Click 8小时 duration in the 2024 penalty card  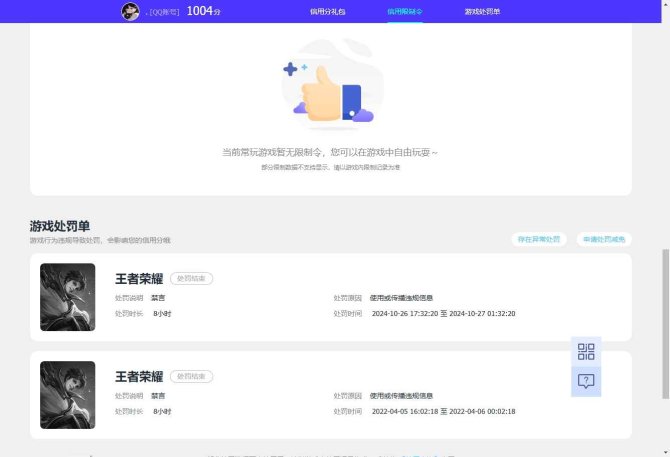162,313
